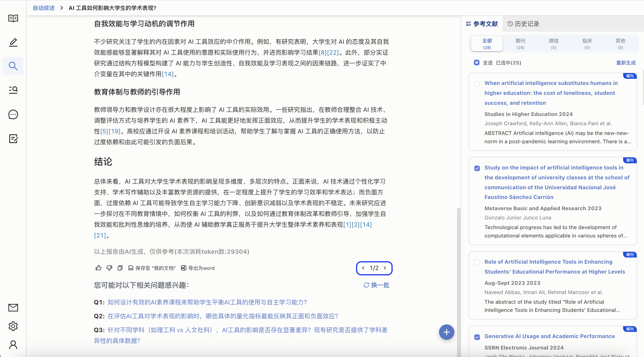Click the 教育体制与教师的引导作用 heading
This screenshot has width=644, height=357.
[137, 92]
